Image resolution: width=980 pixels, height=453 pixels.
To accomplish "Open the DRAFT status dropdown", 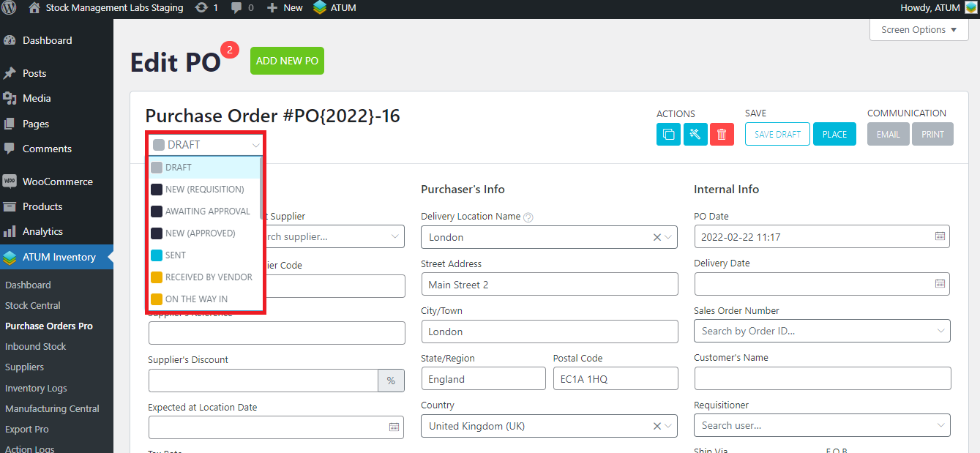I will click(206, 145).
